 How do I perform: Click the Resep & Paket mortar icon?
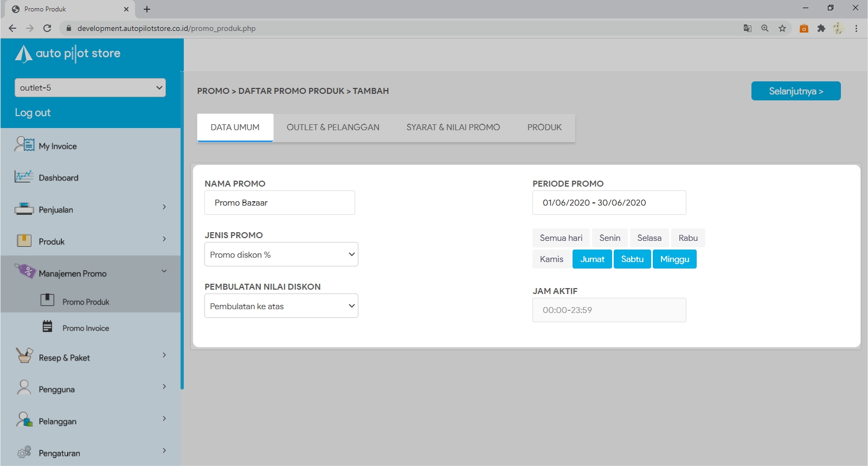tap(24, 355)
